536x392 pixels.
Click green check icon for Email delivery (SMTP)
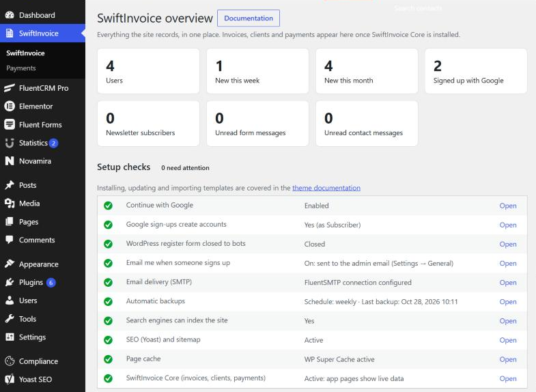click(108, 282)
